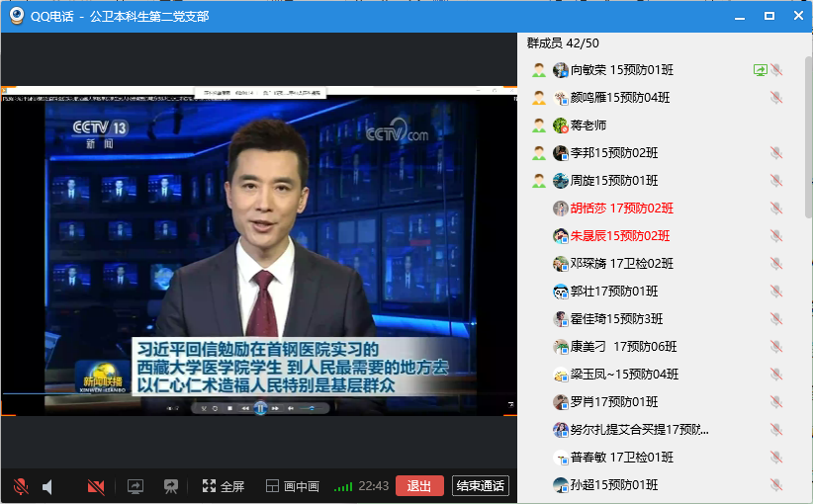Click the QQ penguin logo in the title bar
This screenshot has height=504, width=813.
point(17,16)
